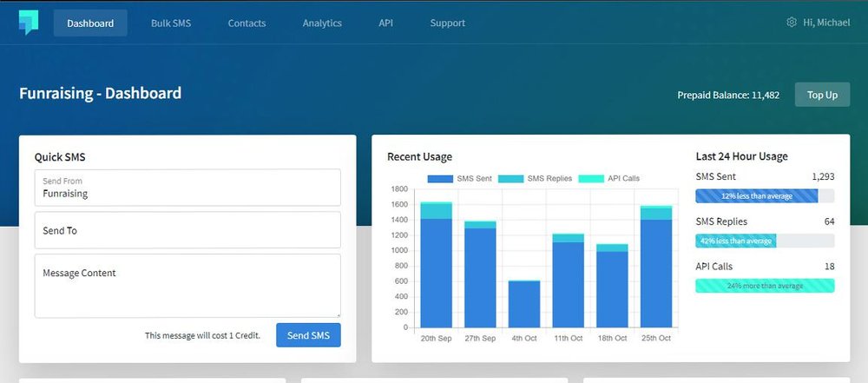Open the Support page
This screenshot has height=383, width=868.
447,23
